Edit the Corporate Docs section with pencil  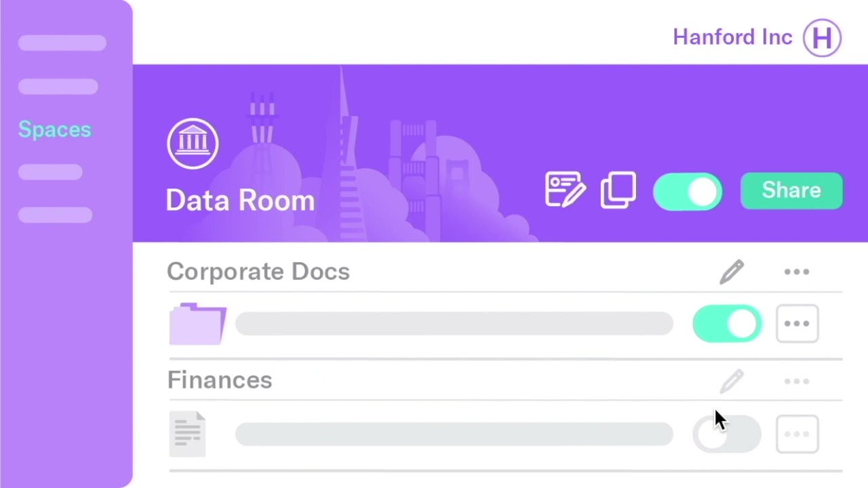[732, 272]
